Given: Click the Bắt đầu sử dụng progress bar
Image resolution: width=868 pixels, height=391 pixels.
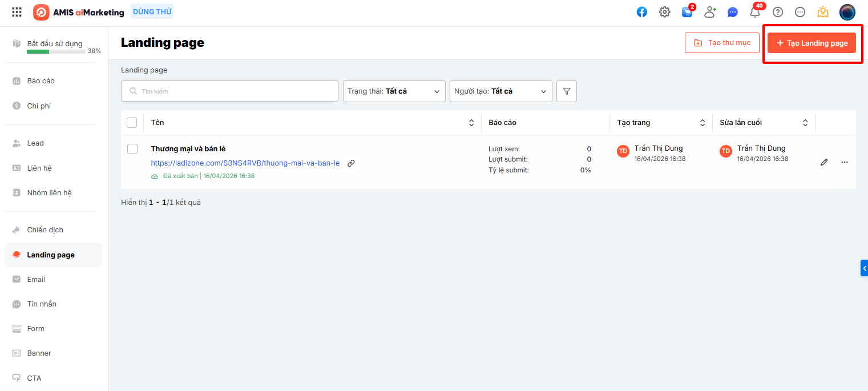Looking at the screenshot, I should 56,51.
